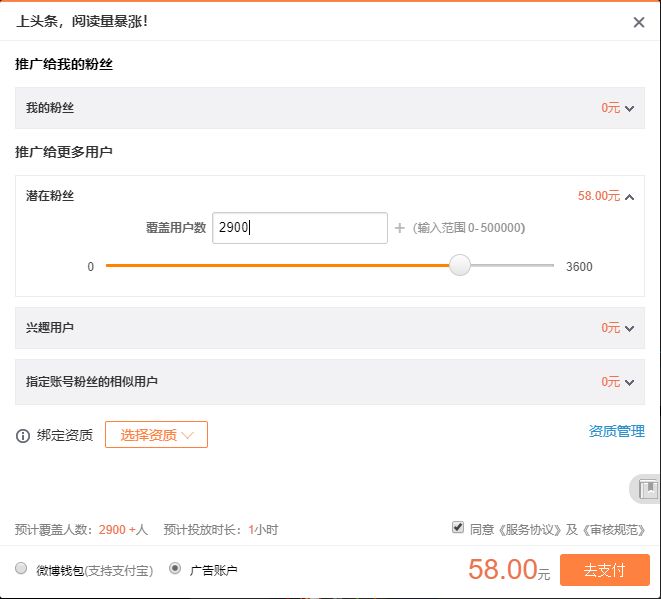
Task: Click the 我的粉丝 row label
Action: click(50, 107)
